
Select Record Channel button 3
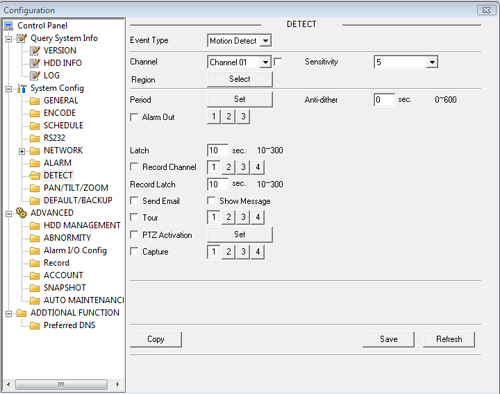[243, 167]
